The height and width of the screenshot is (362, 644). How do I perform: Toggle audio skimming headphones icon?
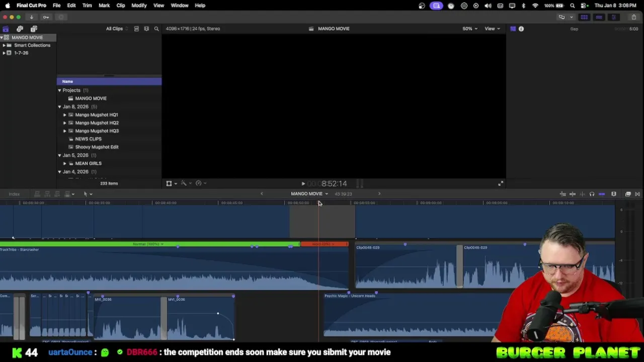pyautogui.click(x=592, y=194)
